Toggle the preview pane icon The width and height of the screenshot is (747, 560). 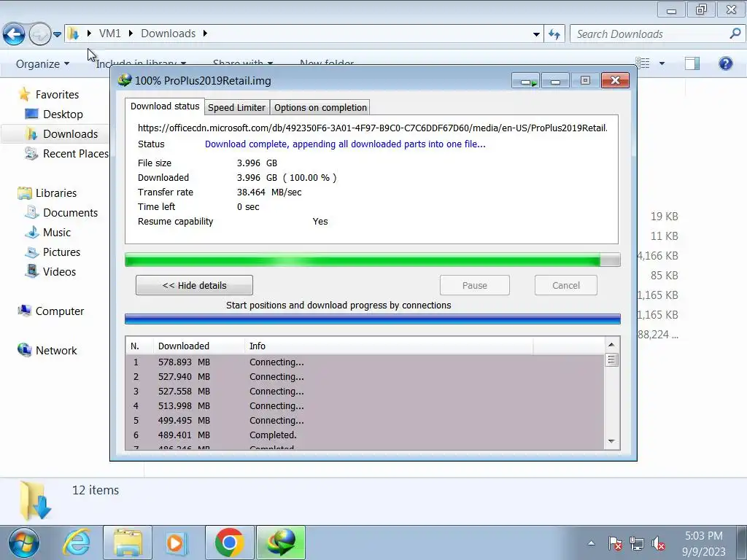692,63
